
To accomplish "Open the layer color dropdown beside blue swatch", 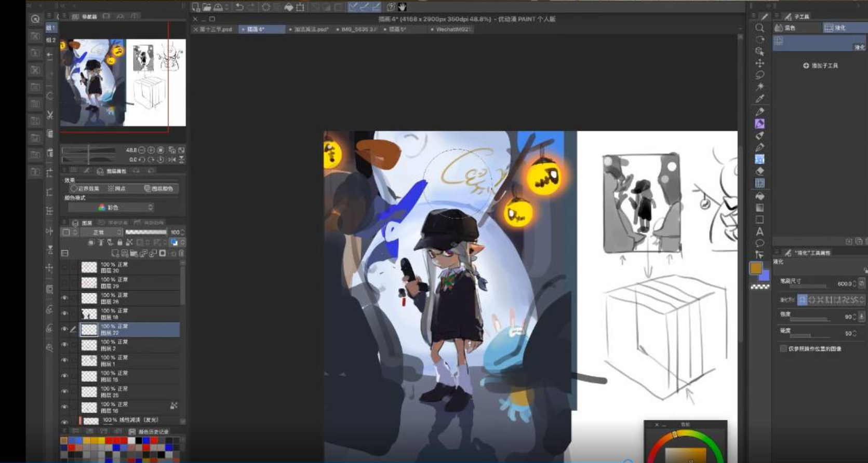I will [x=182, y=242].
